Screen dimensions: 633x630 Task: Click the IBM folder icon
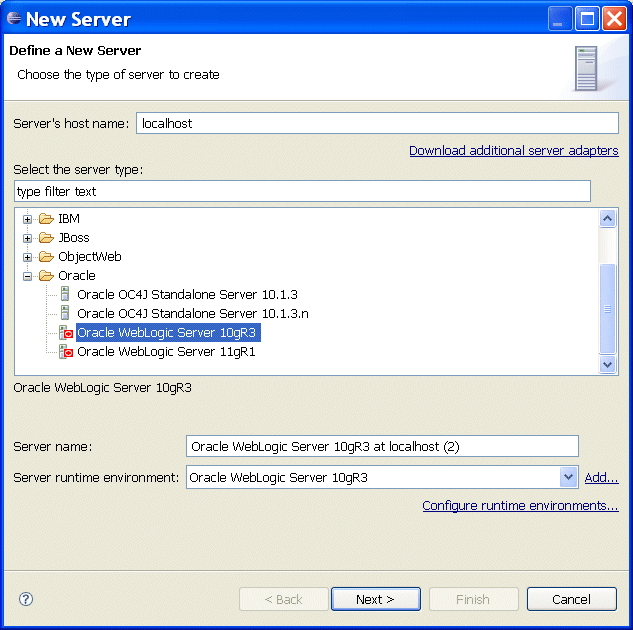click(x=46, y=219)
